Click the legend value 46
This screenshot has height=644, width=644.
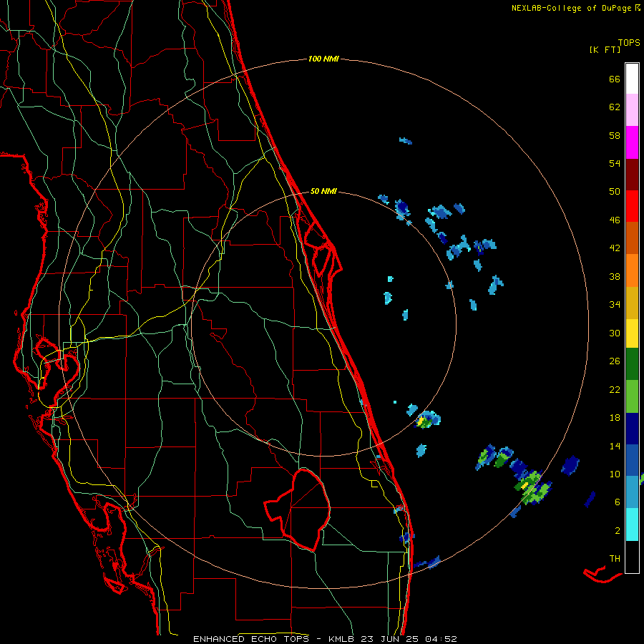pos(615,220)
